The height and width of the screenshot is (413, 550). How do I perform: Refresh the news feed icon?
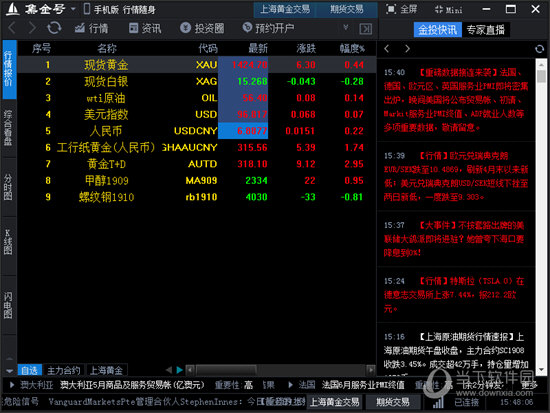pos(539,49)
